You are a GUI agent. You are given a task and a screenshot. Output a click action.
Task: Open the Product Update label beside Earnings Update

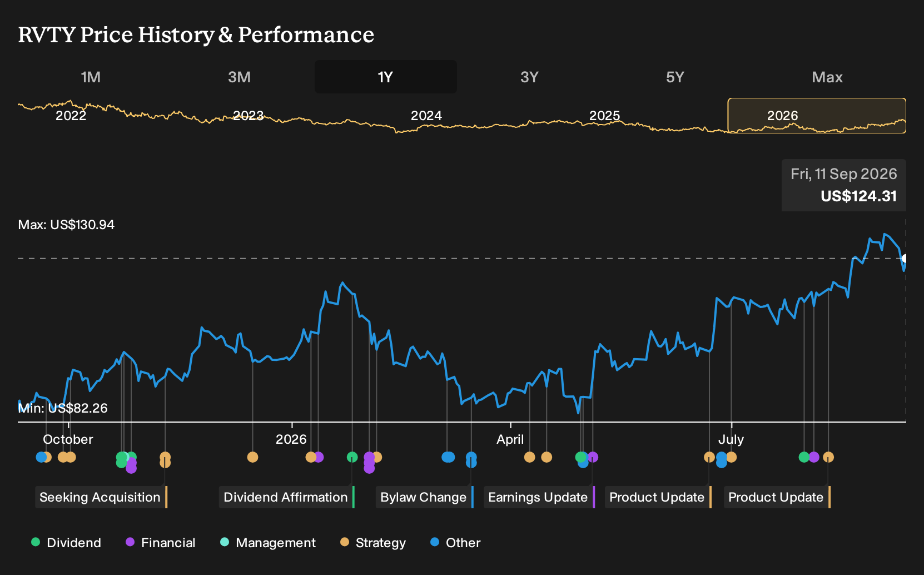click(658, 497)
